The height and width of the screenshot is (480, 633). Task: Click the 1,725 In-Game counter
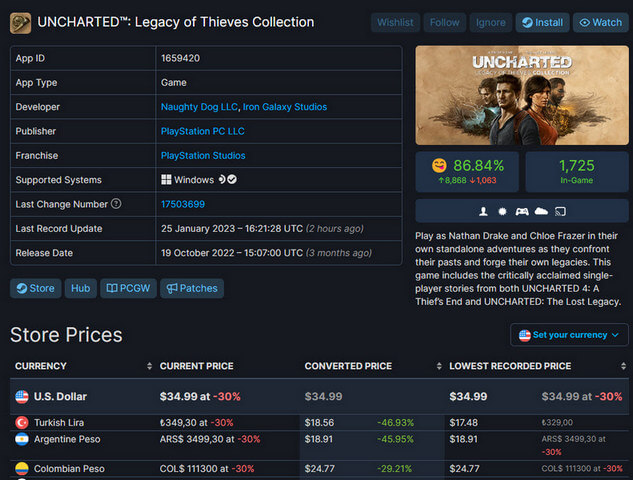[576, 166]
